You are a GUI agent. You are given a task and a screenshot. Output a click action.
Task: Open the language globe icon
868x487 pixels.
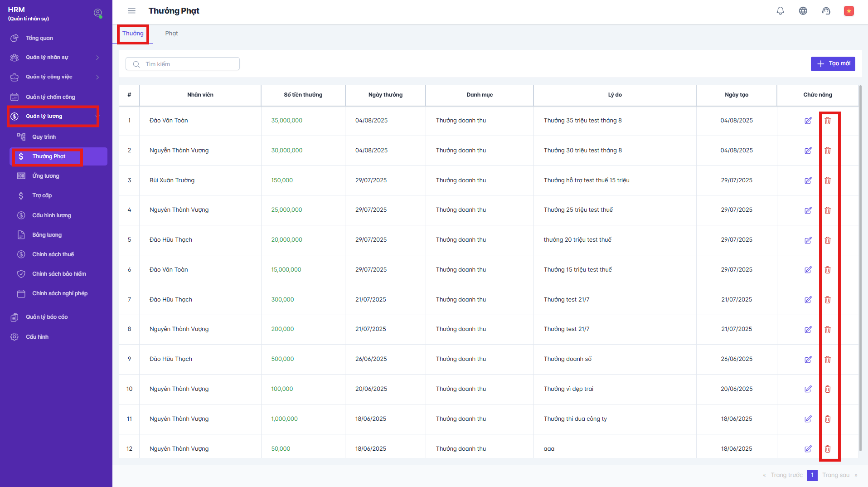pos(803,11)
